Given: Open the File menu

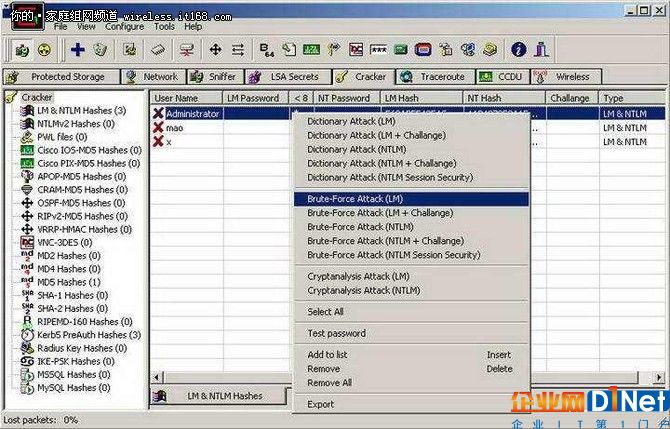Looking at the screenshot, I should pyautogui.click(x=61, y=26).
